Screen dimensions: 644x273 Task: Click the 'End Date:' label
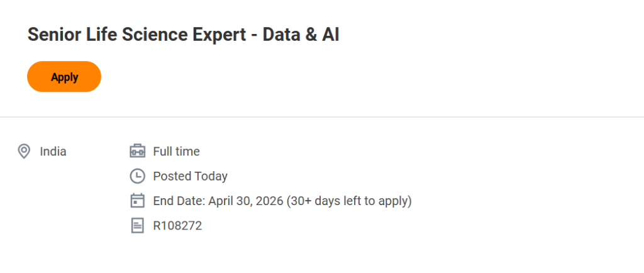pyautogui.click(x=179, y=201)
